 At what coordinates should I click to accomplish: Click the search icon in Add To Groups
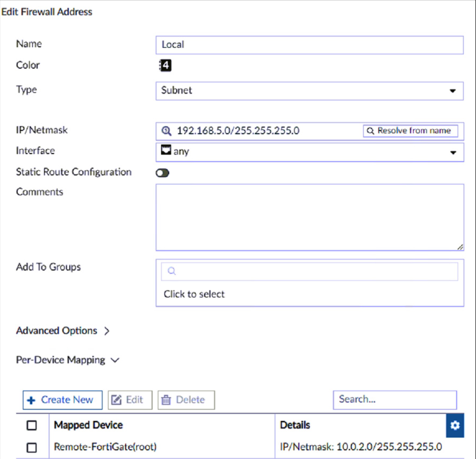point(172,272)
